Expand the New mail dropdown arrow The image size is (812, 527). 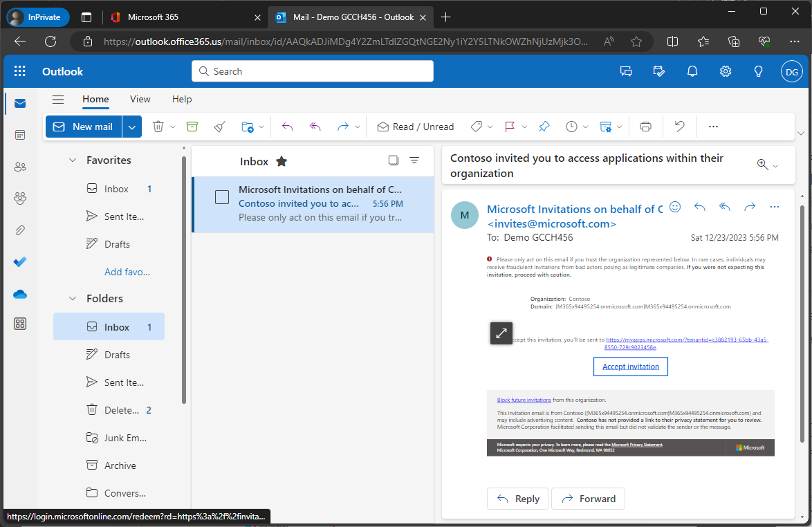click(x=131, y=127)
